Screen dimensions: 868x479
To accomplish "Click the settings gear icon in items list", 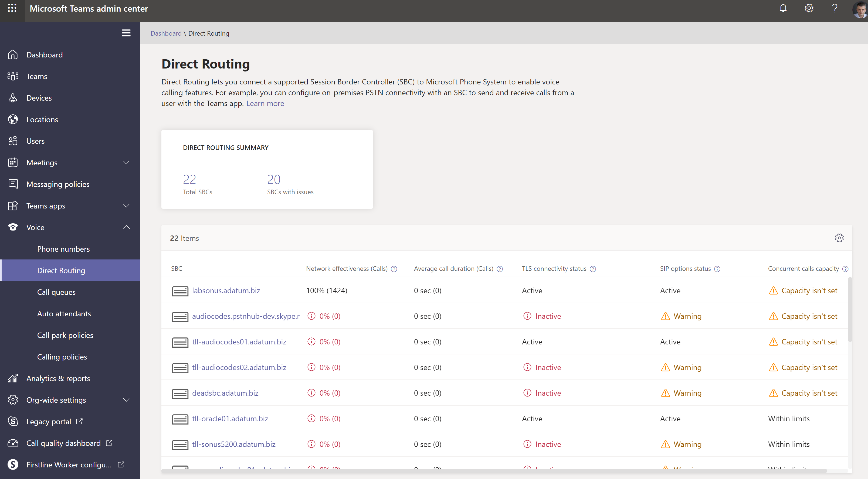I will [839, 238].
